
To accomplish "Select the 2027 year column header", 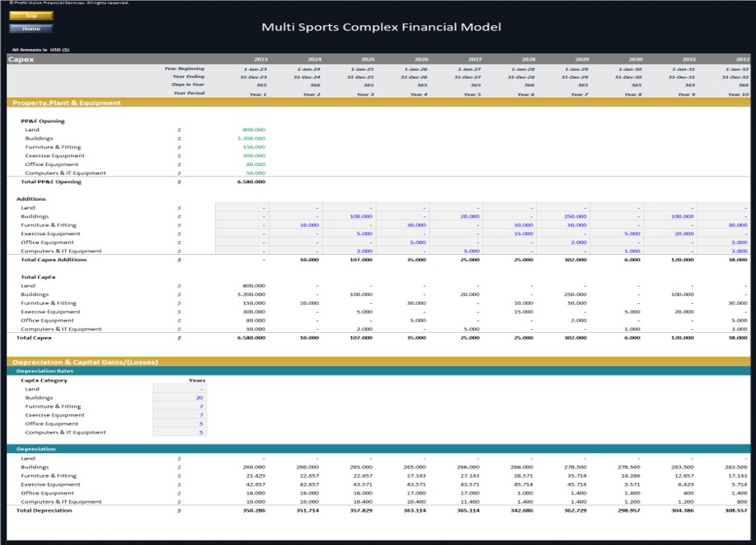I will tap(475, 60).
